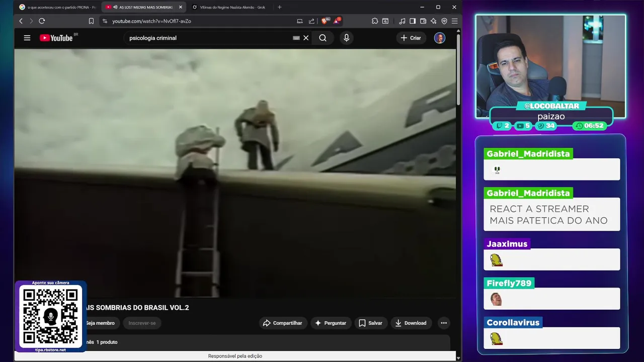Save the video with the Salvar button
This screenshot has width=644, height=362.
point(370,323)
